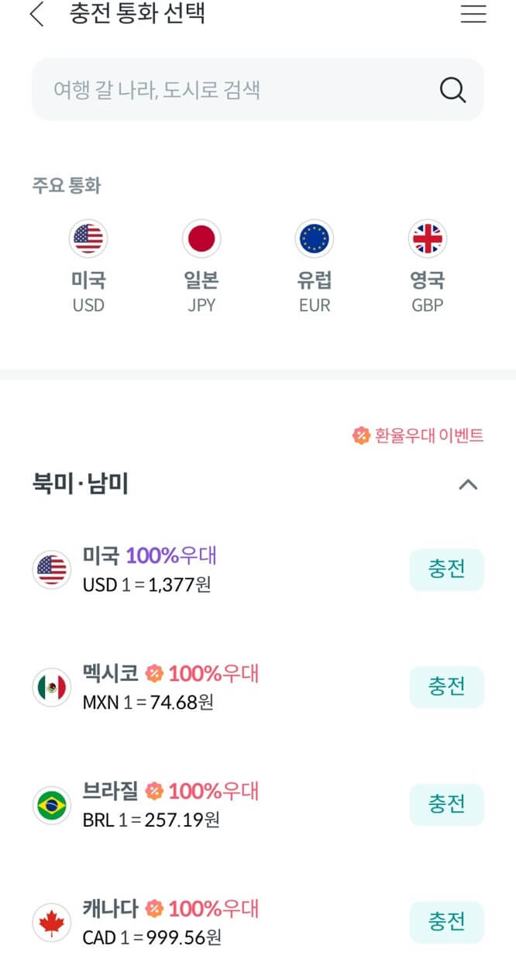Viewport: 516px width, 980px height.
Task: Tap the Canada flag next to CAD rate
Action: tap(51, 922)
